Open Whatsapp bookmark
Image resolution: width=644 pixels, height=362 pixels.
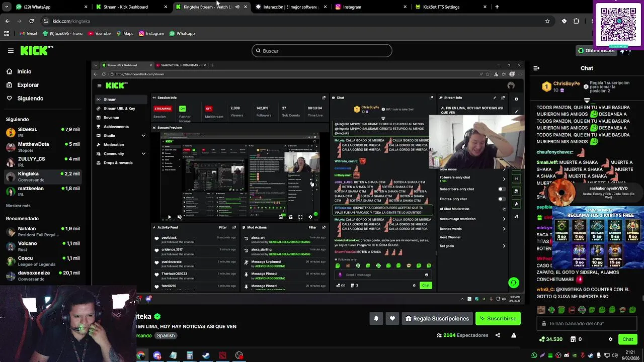182,34
